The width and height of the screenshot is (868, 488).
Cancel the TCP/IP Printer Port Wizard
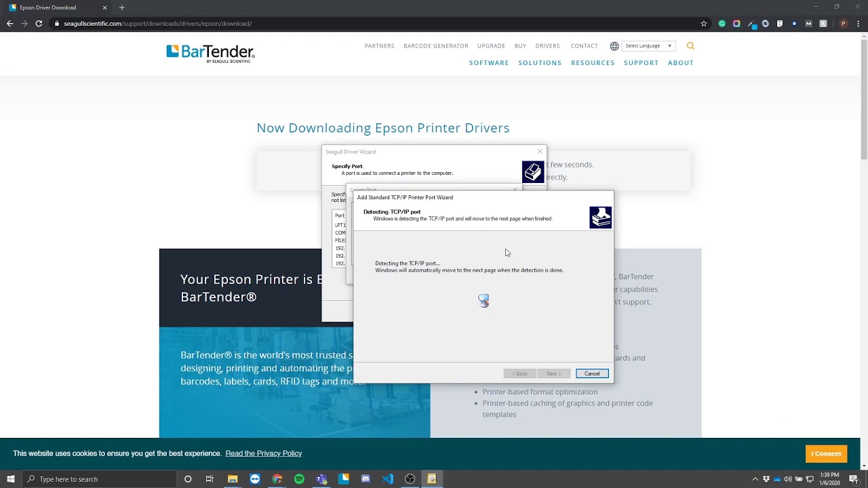[592, 373]
